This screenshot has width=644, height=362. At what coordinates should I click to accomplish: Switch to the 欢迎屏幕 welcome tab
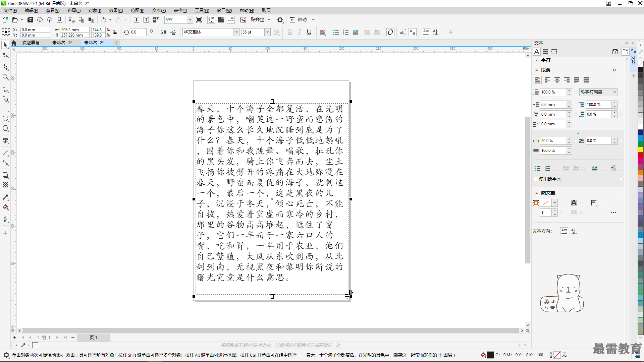pos(31,43)
